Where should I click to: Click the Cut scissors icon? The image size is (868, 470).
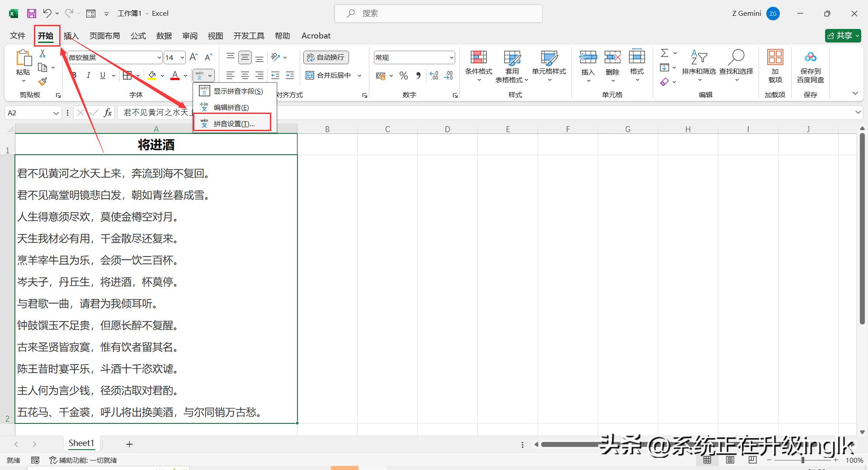tap(42, 53)
